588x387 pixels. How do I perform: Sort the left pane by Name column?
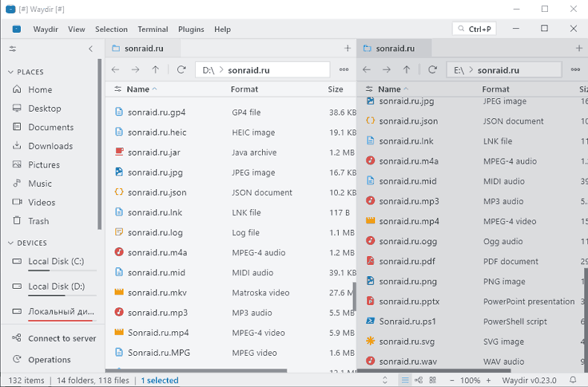point(138,89)
